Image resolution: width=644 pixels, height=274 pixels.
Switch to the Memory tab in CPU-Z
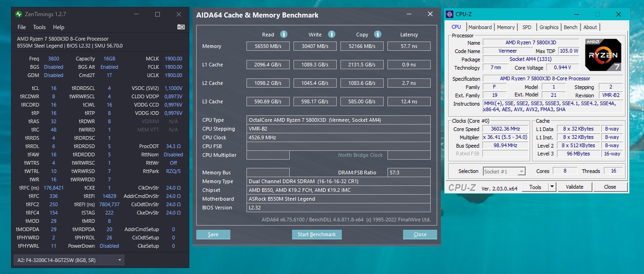pyautogui.click(x=506, y=27)
